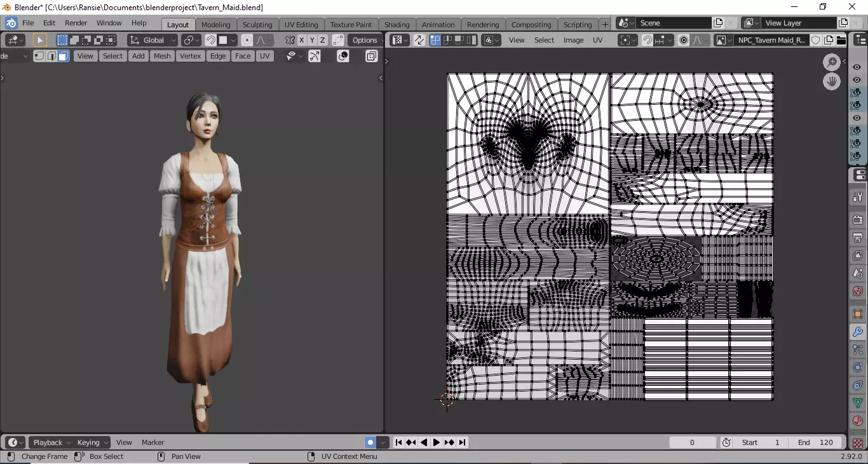Add a new workspace with plus button
Screen dimensions: 868x464
605,24
